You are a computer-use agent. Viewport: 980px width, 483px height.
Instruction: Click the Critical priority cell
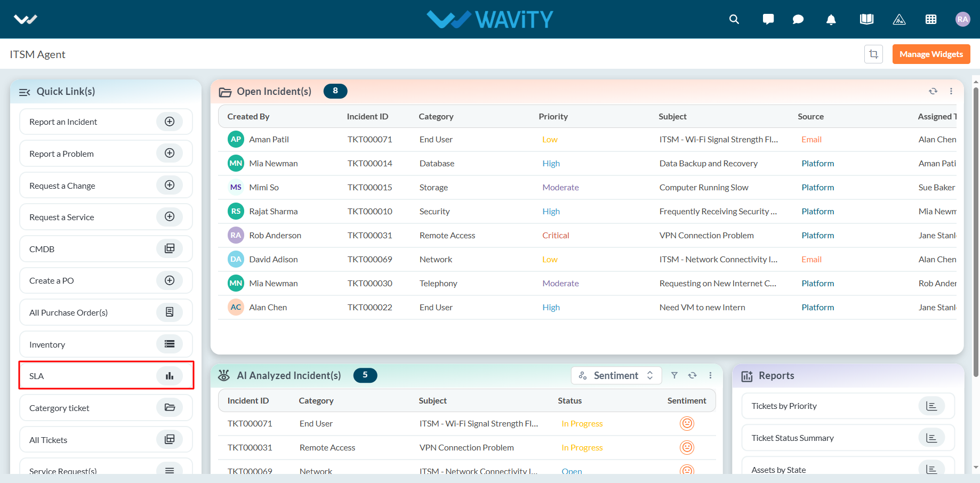pos(556,235)
